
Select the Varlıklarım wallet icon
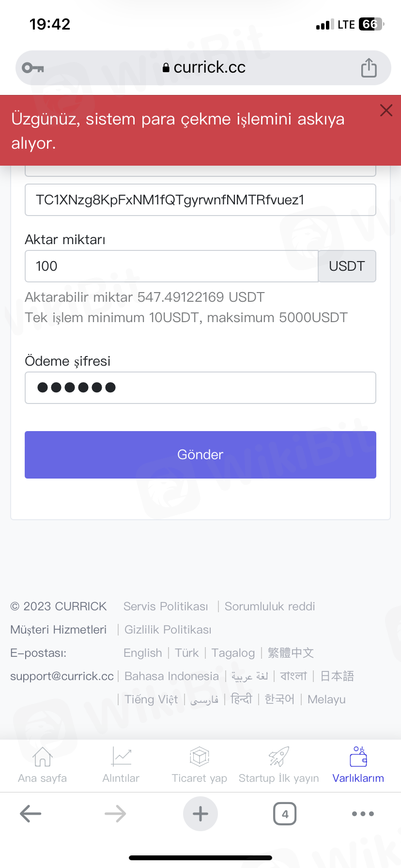coord(358,757)
